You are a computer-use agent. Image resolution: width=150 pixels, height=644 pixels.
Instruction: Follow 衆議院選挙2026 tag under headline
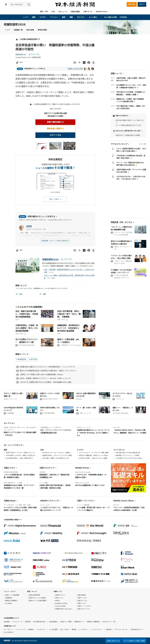(34, 54)
